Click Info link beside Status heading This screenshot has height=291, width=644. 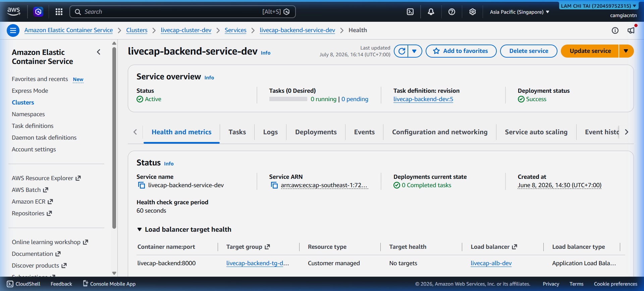click(169, 164)
